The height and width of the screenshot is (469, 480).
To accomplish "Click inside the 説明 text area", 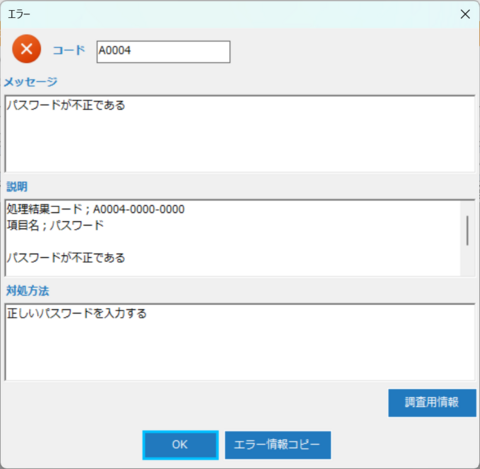I will tap(233, 238).
